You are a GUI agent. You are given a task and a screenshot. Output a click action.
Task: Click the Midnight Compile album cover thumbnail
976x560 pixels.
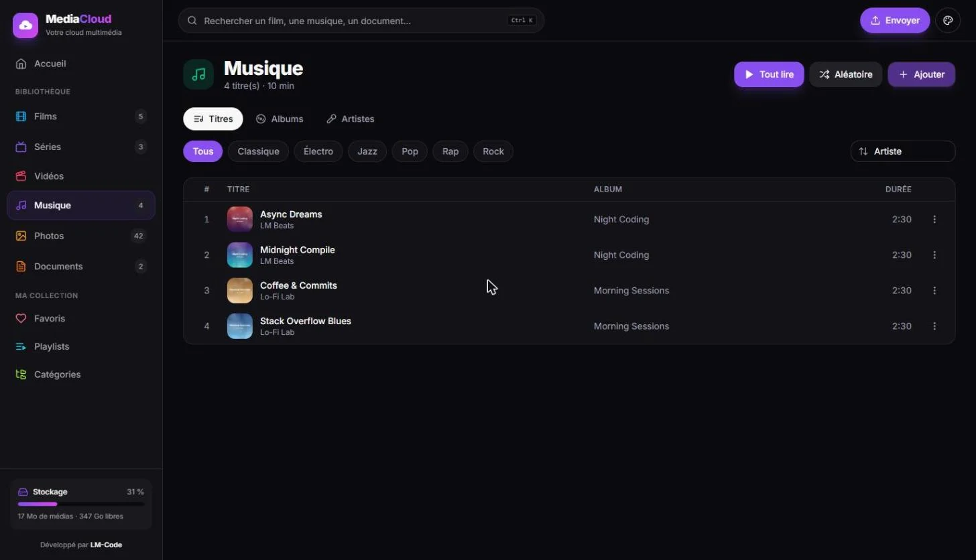240,255
